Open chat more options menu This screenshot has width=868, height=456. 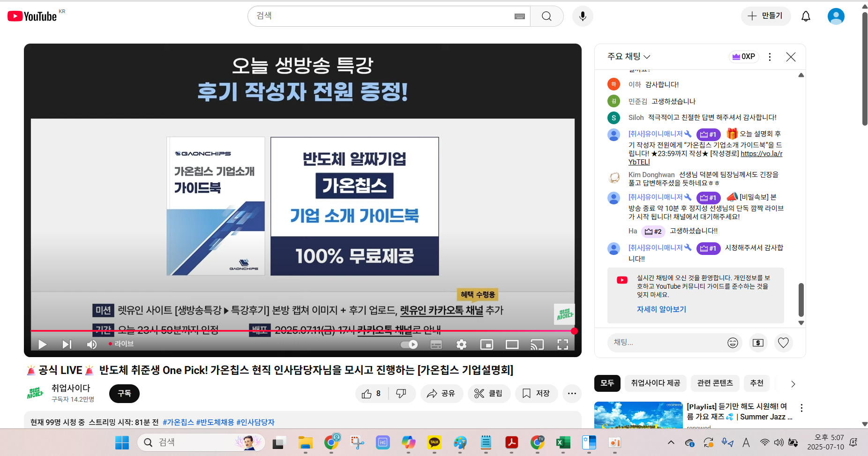click(770, 57)
